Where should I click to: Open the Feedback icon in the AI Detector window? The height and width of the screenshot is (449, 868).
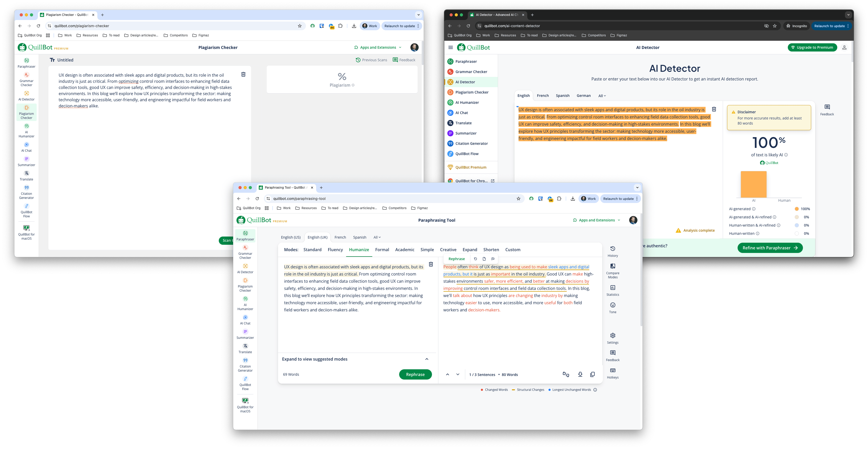[826, 110]
